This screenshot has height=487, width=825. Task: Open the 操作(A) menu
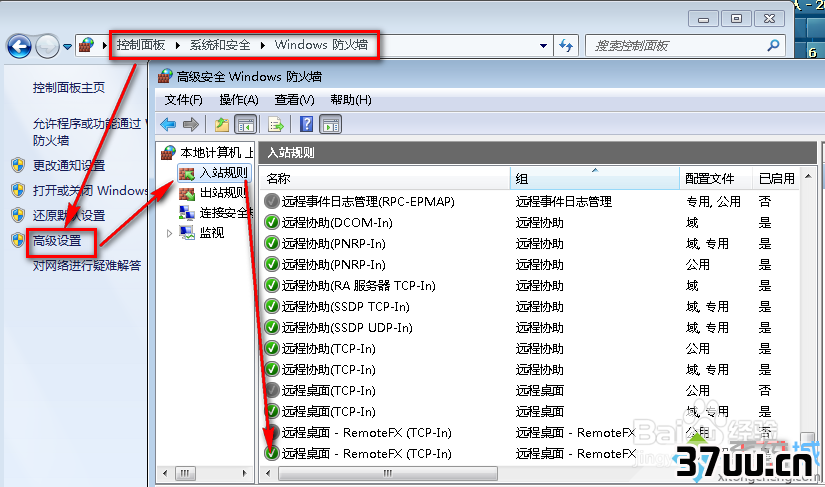click(239, 100)
